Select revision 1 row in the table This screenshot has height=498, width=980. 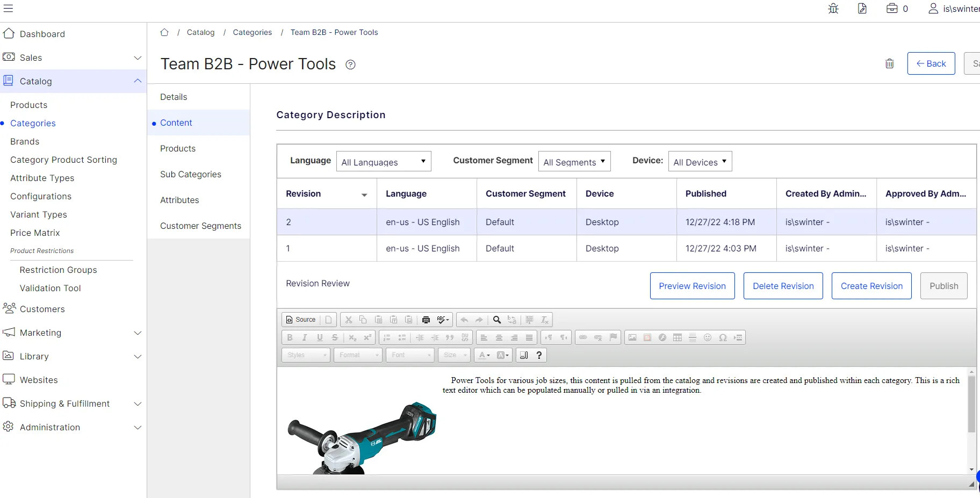626,248
